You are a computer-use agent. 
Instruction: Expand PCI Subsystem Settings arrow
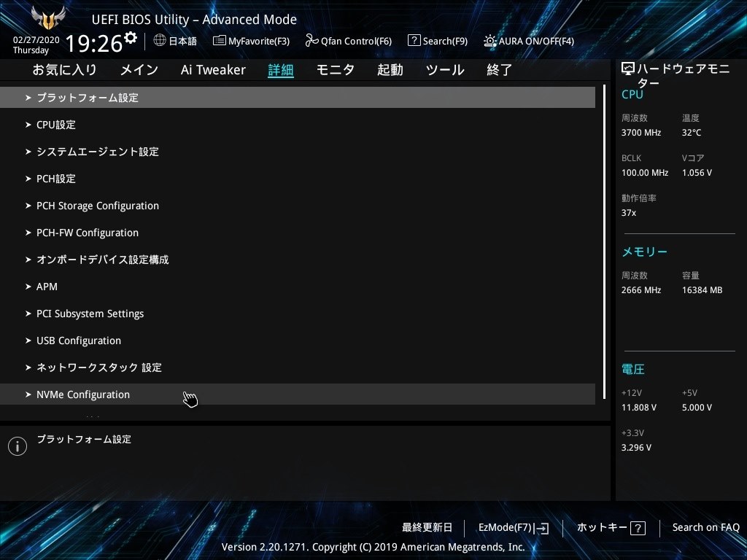pos(28,314)
